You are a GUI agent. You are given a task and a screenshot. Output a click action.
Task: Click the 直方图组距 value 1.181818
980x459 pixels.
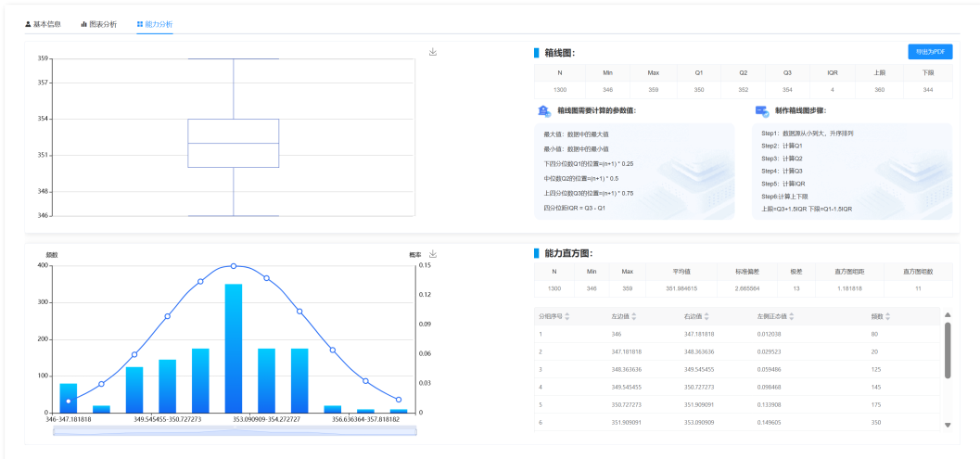point(851,289)
